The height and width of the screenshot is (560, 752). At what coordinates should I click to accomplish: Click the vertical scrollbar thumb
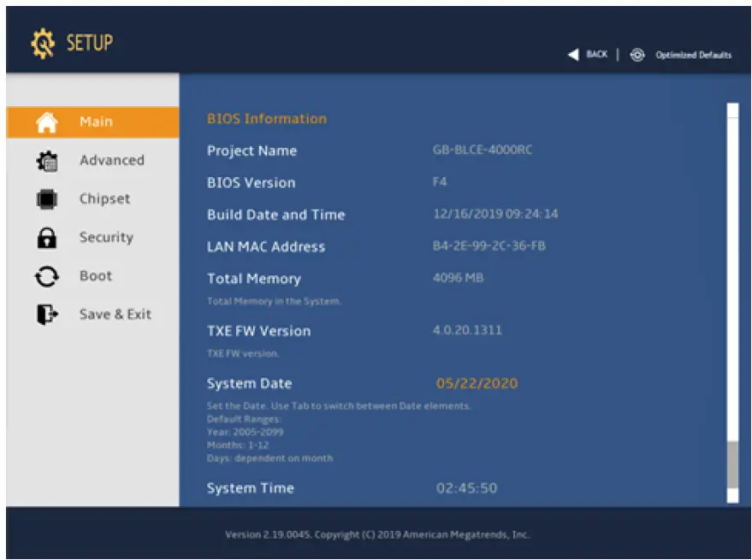click(731, 465)
